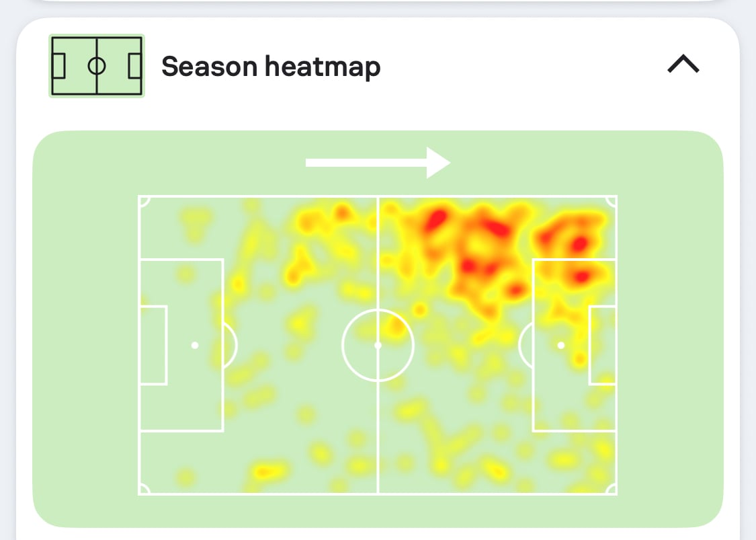Click the top-right corner arc of pitch

tap(612, 201)
